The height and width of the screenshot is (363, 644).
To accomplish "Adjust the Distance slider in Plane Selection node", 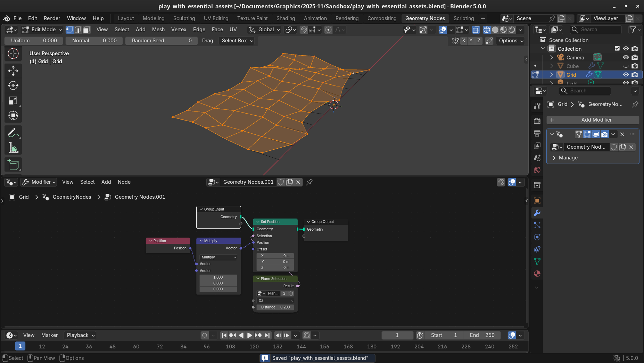I will tap(275, 307).
